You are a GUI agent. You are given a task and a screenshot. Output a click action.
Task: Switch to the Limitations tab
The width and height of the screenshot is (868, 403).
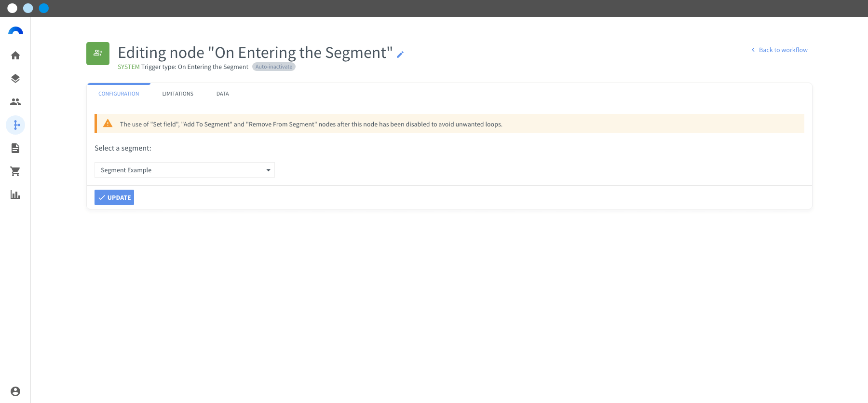(178, 94)
